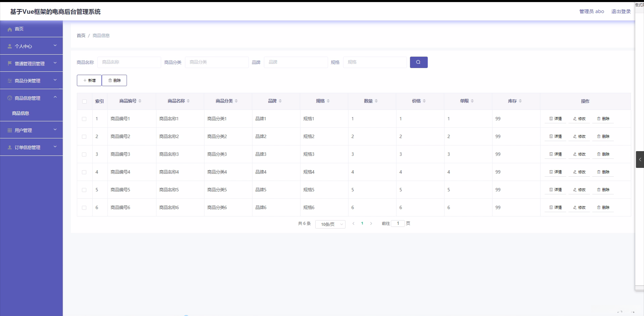Open 首页 in the sidebar menu
This screenshot has width=644, height=316.
(31, 29)
